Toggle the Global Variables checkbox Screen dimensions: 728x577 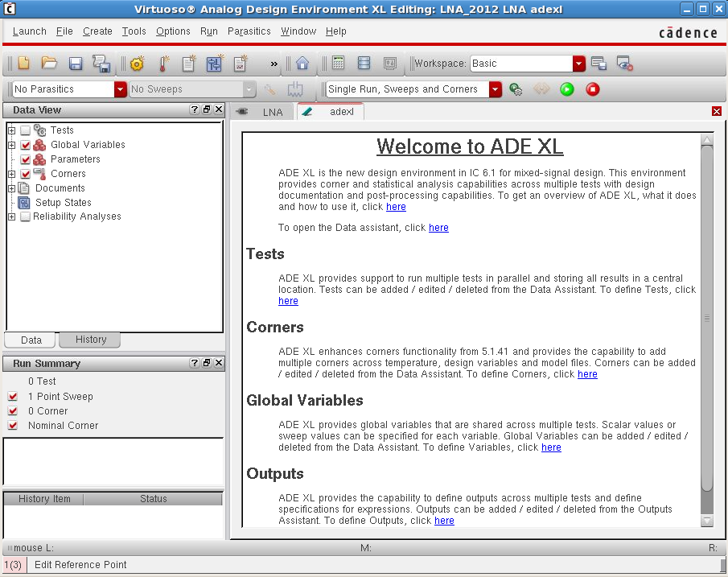tap(26, 145)
